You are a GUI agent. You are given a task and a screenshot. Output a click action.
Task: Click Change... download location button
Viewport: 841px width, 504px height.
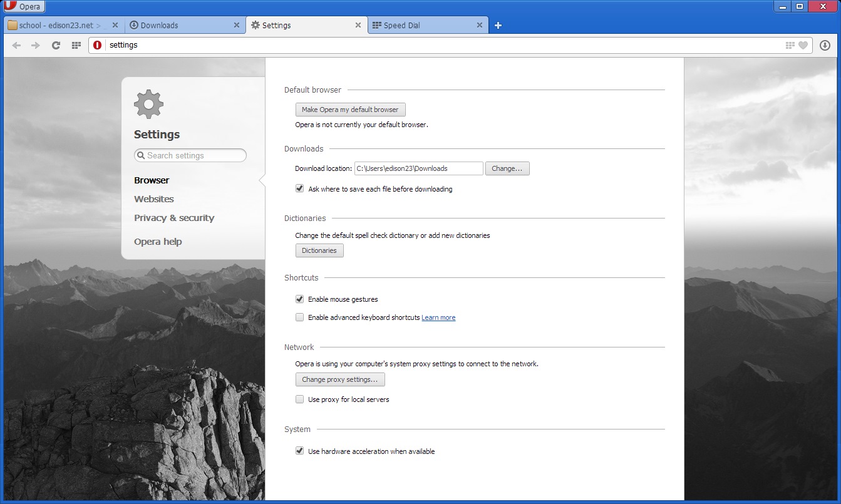click(507, 168)
